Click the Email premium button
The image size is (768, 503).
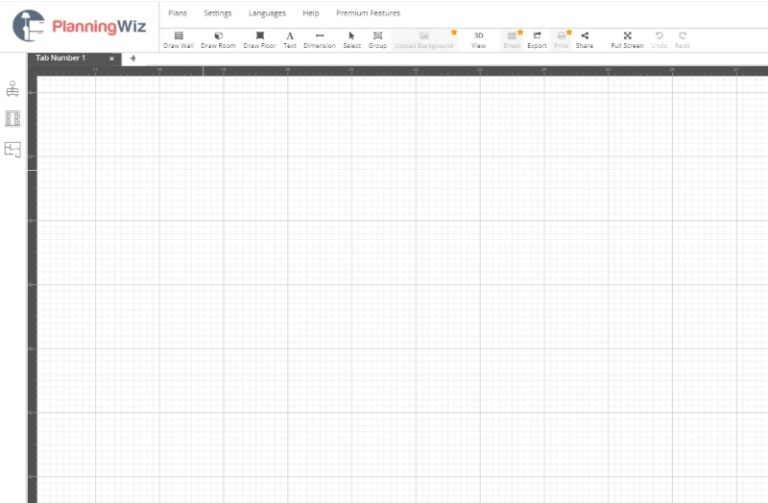(512, 40)
